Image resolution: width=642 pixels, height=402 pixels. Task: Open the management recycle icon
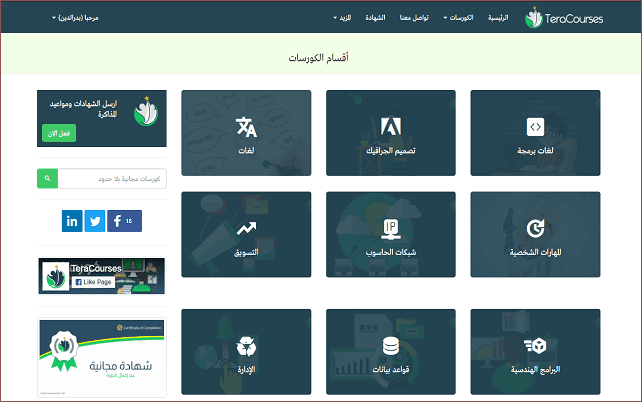point(245,345)
